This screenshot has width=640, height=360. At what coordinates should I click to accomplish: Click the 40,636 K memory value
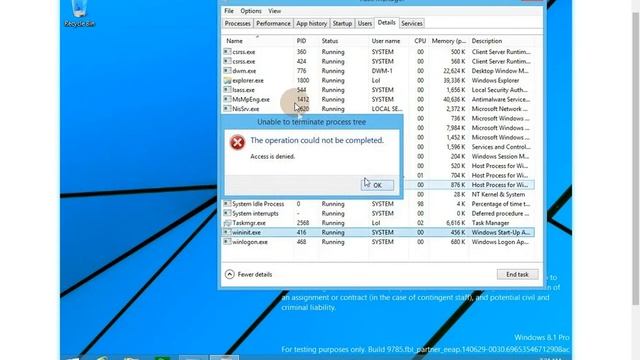pyautogui.click(x=454, y=99)
